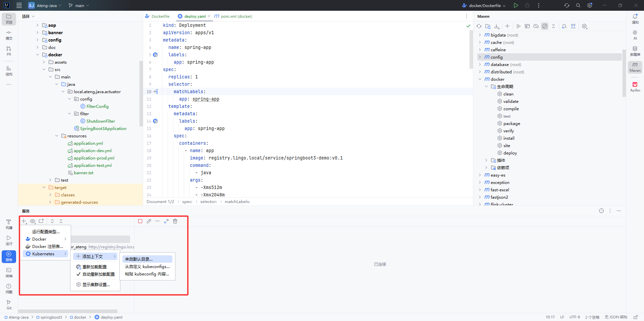The width and height of the screenshot is (644, 321).
Task: Open the Pull Requests tool window
Action: [9, 51]
